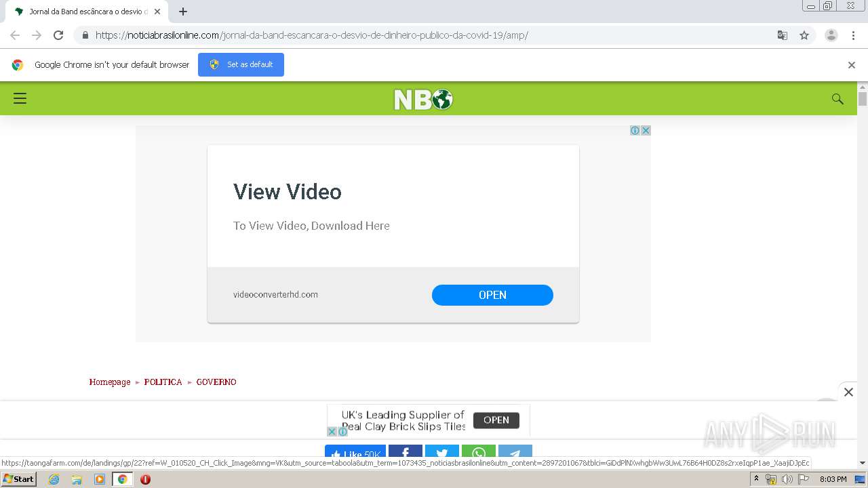Click the Chrome taskbar button
Screen dimensions: 868x488
[122, 479]
